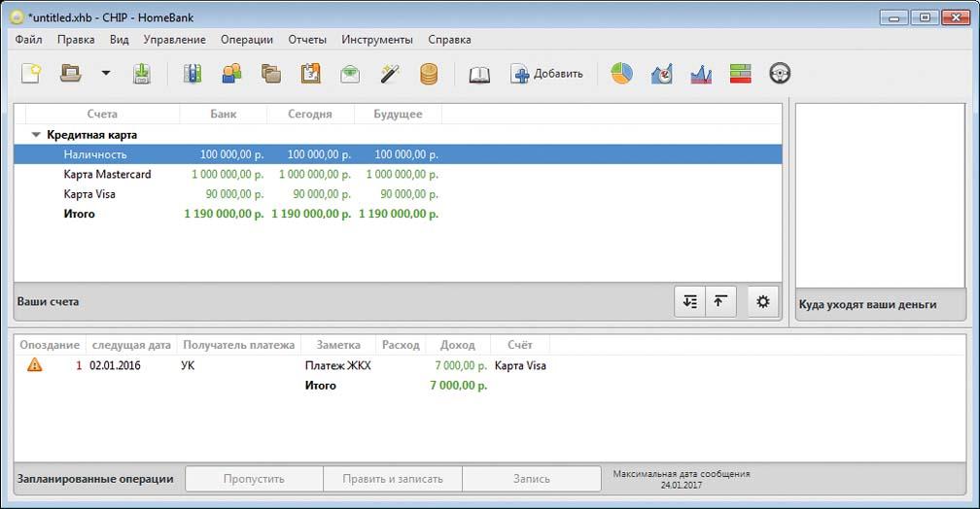Collapse the Кредитная карта account group

tap(36, 135)
